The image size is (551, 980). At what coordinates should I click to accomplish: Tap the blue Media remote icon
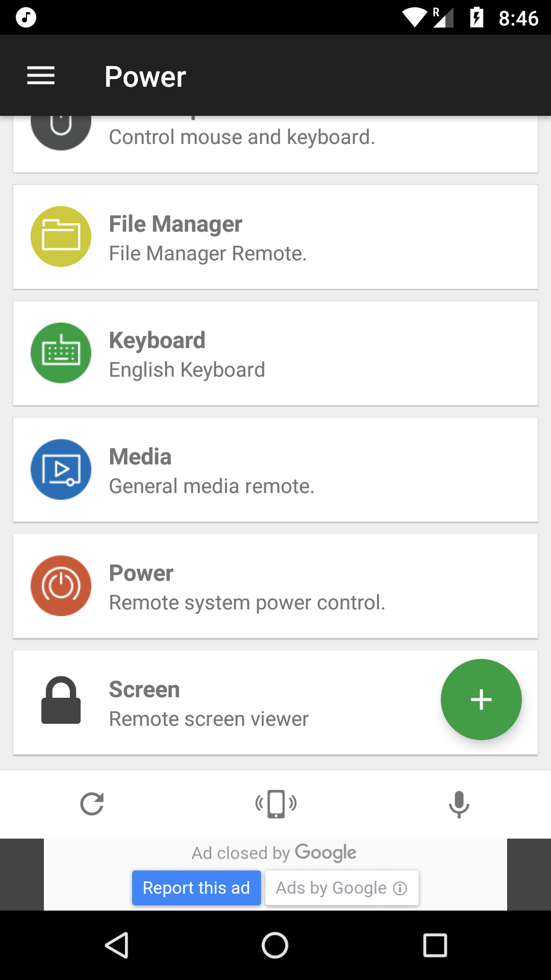click(x=61, y=469)
